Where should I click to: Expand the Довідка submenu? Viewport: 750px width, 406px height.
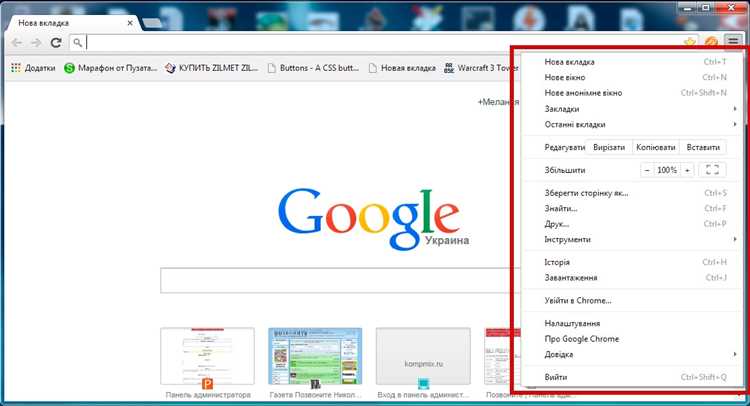(632, 354)
